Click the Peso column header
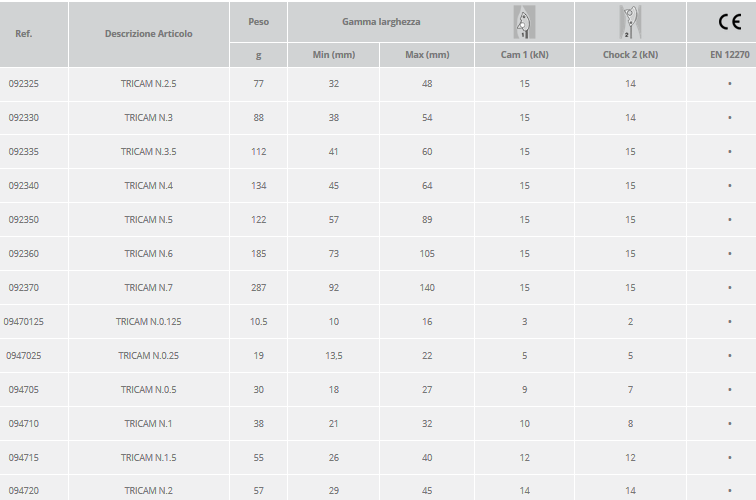 tap(258, 21)
